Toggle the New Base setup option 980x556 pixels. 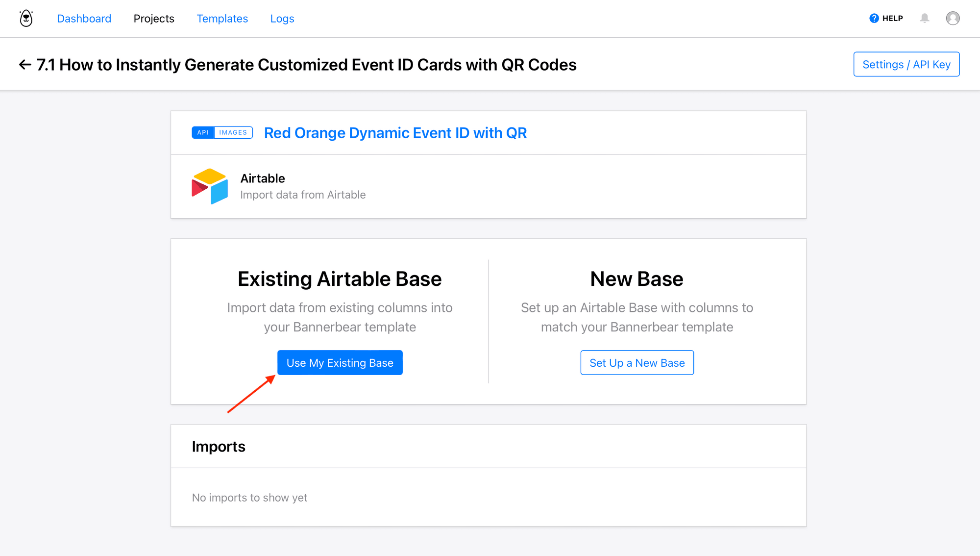pos(636,363)
